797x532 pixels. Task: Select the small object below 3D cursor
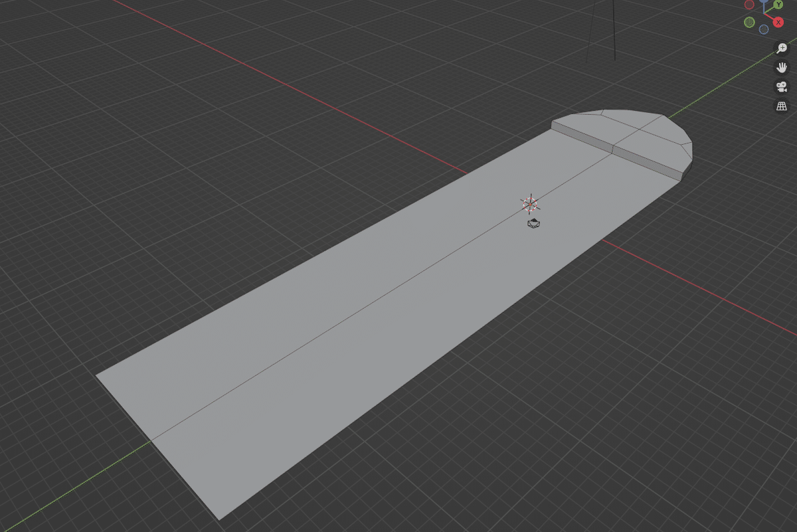tap(533, 223)
